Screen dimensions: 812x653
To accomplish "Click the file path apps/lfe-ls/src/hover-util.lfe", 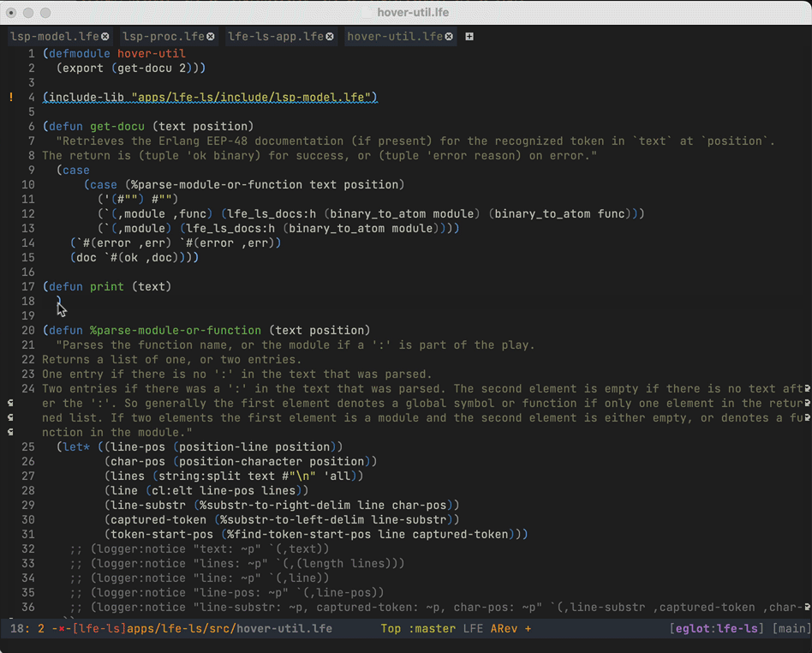I will (230, 629).
